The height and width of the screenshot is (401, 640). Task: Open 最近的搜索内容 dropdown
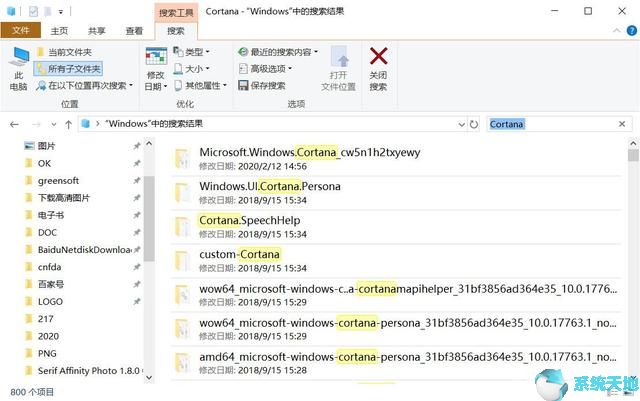(x=278, y=52)
